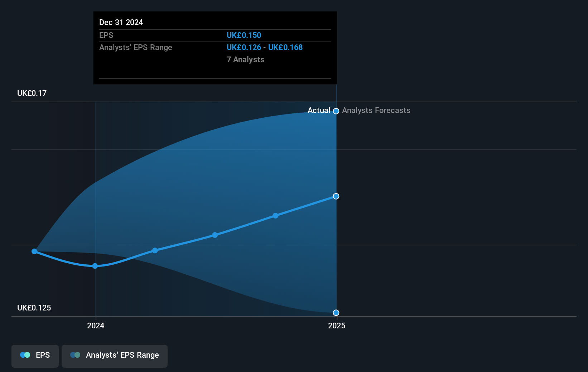Click the EPS point just before 2025

pos(275,216)
